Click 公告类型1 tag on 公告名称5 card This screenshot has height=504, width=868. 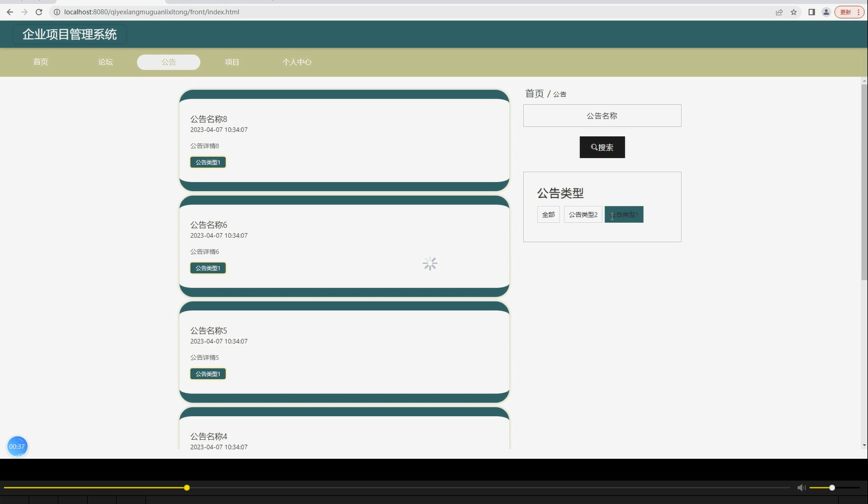[208, 374]
